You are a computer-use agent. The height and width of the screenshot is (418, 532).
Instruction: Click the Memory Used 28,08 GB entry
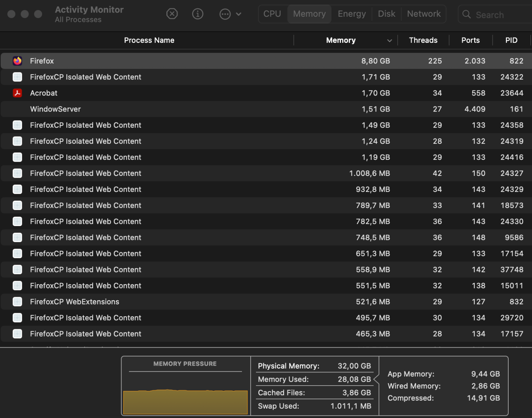coord(314,379)
